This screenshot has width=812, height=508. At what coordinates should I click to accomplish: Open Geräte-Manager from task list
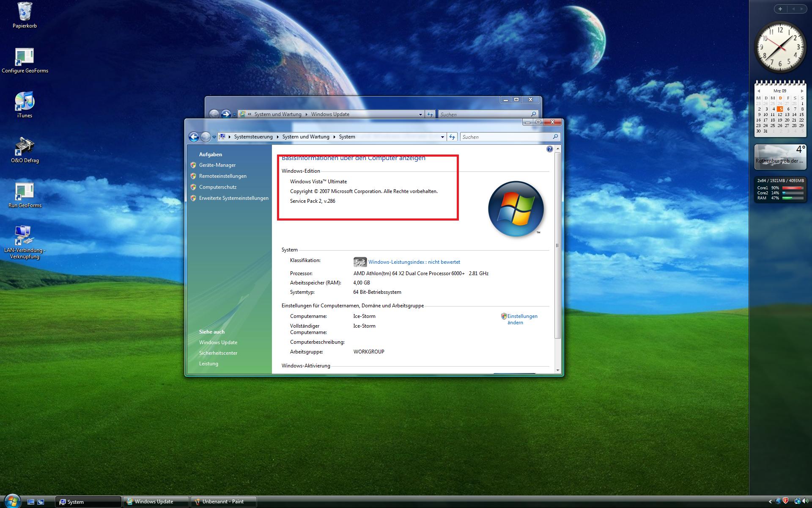[217, 165]
